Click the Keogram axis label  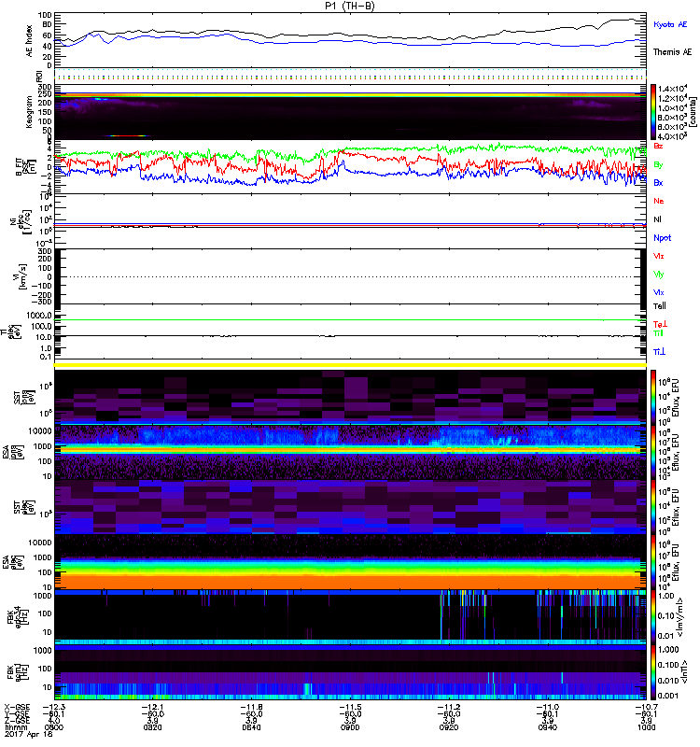pos(30,112)
